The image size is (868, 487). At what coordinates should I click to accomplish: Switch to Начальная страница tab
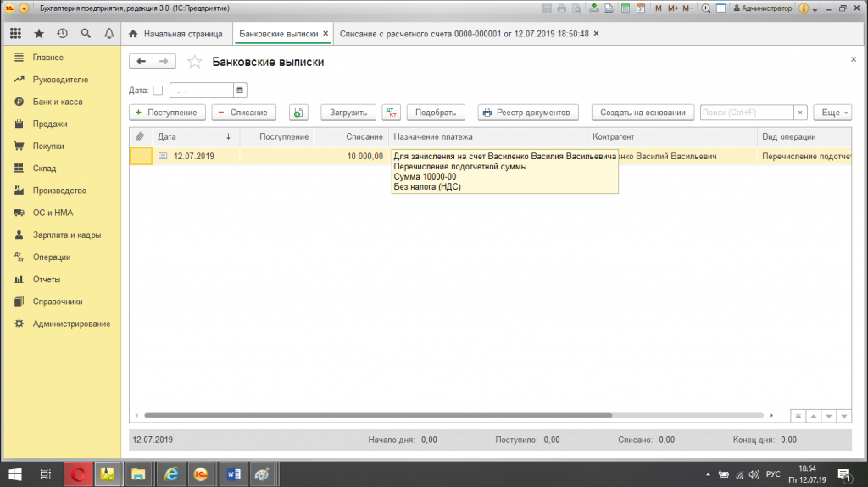[x=176, y=34]
